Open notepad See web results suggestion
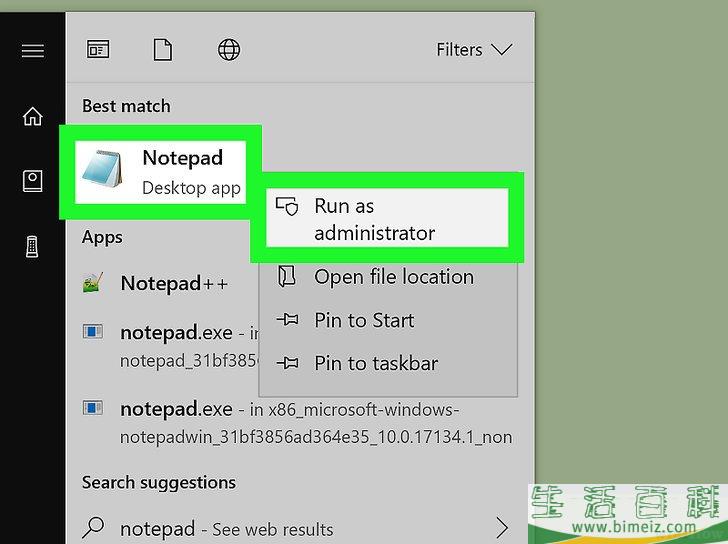 [x=297, y=529]
